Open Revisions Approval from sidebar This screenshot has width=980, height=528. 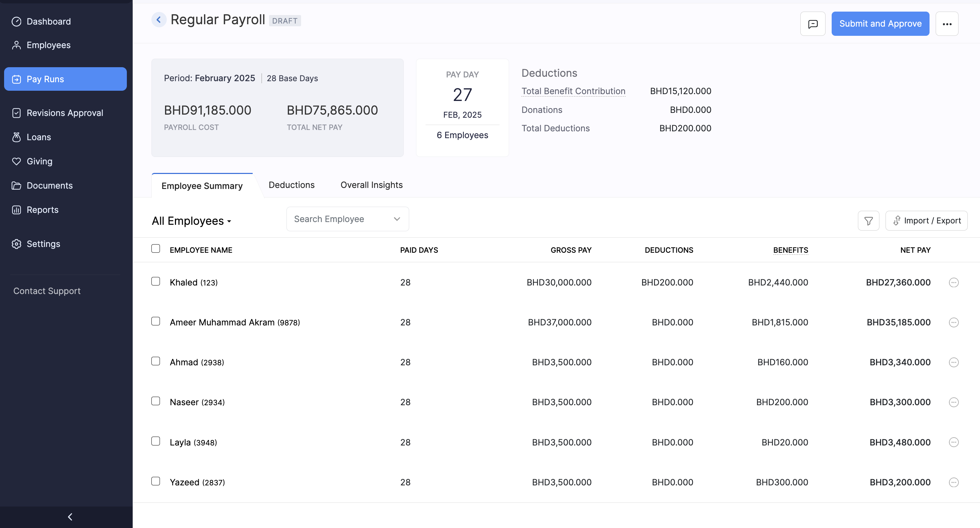pos(65,113)
